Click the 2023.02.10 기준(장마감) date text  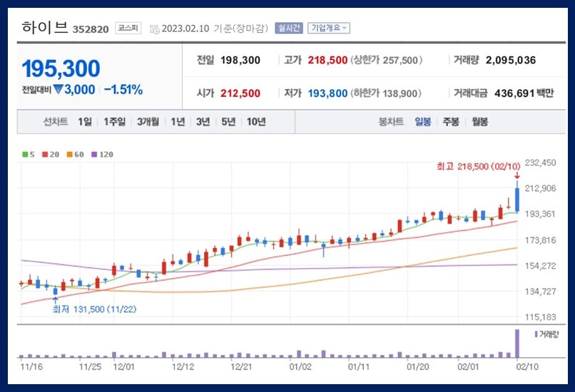click(215, 29)
